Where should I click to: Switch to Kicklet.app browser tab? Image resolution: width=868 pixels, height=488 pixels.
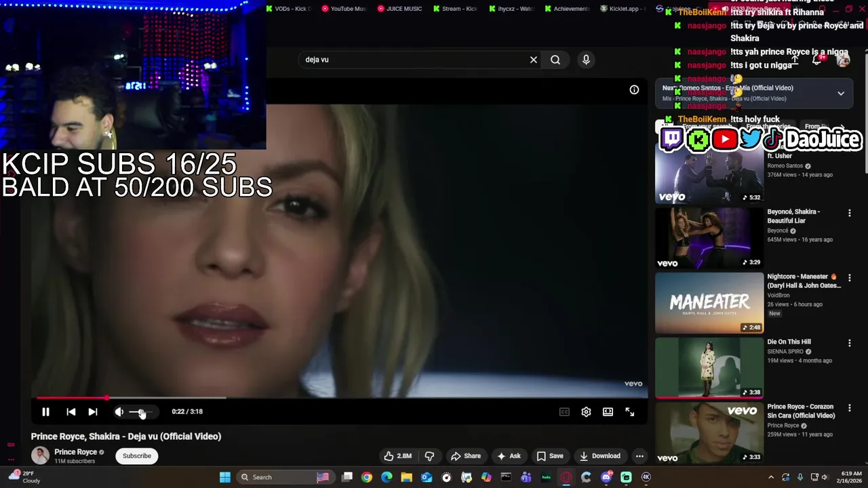[x=623, y=9]
